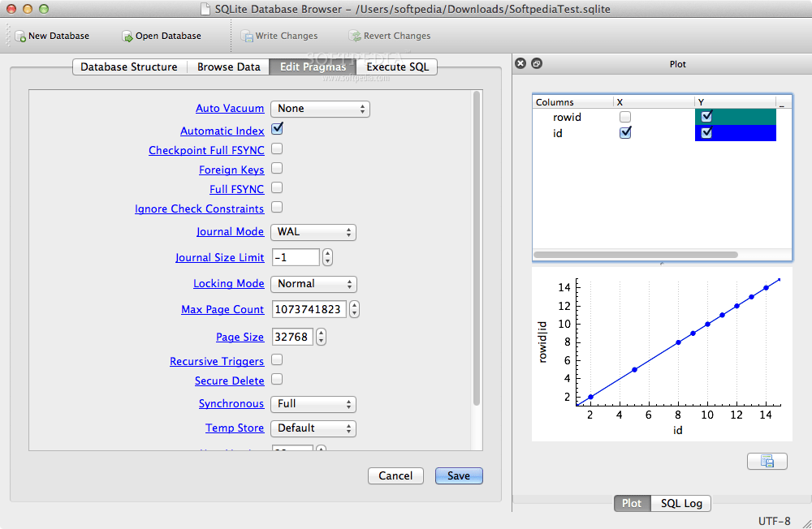Open the Recursive Triggers help link

(x=217, y=361)
